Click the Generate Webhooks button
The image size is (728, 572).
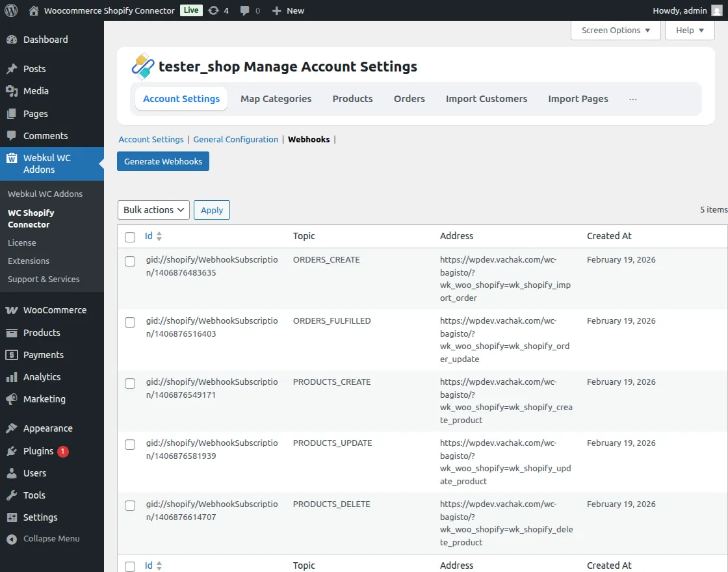163,161
